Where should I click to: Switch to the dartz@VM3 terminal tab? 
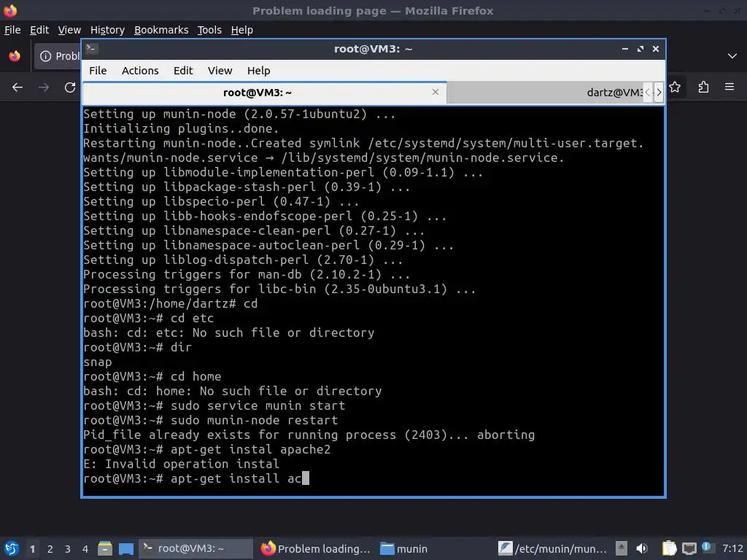click(546, 93)
